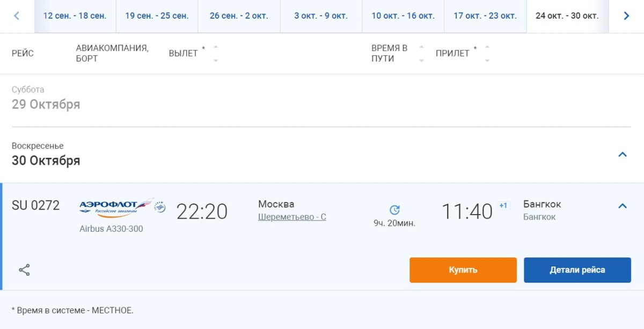
Task: Click the Aeroflot airline logo
Action: [x=122, y=207]
